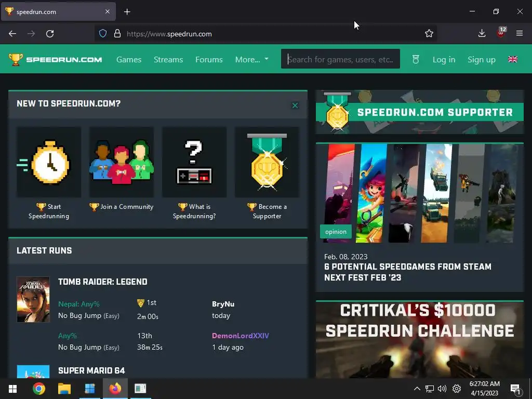Open a new browser tab

[127, 12]
